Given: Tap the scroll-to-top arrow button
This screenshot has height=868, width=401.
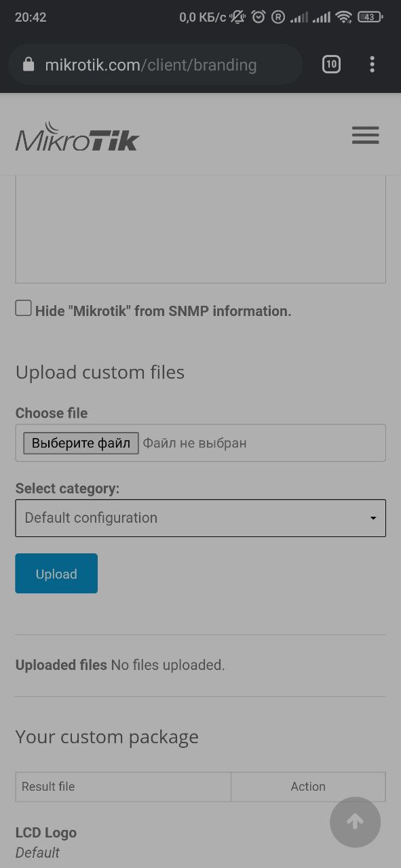Looking at the screenshot, I should [355, 822].
